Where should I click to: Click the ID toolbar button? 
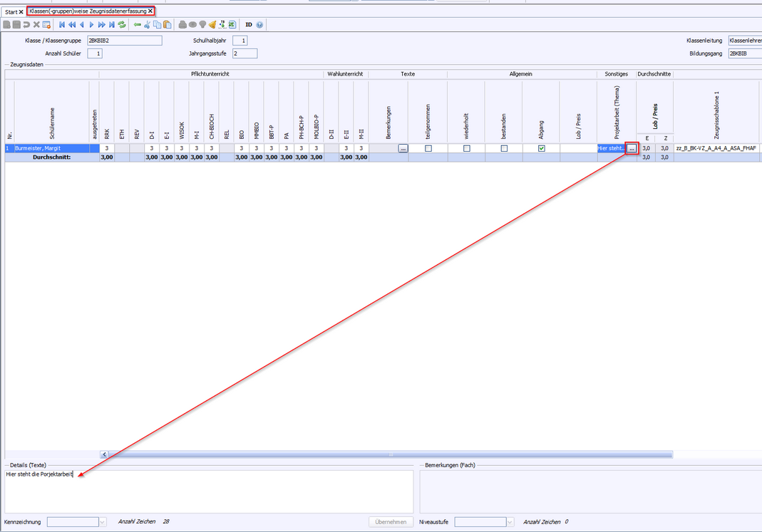click(249, 25)
